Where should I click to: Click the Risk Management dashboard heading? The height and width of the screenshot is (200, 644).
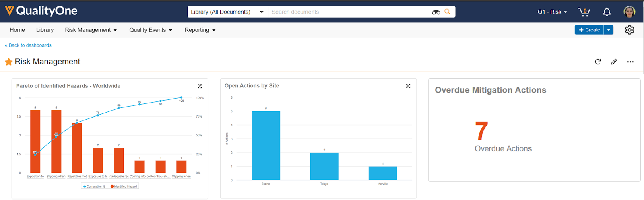coord(47,62)
